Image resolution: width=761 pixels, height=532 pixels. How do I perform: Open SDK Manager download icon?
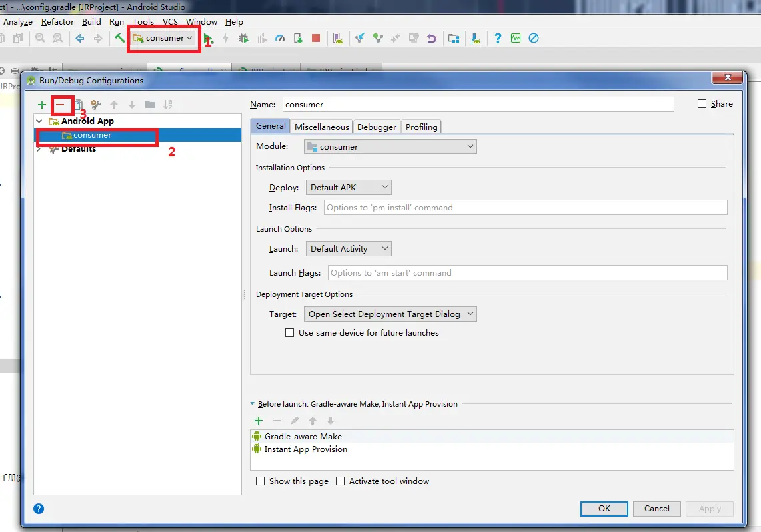[x=476, y=38]
